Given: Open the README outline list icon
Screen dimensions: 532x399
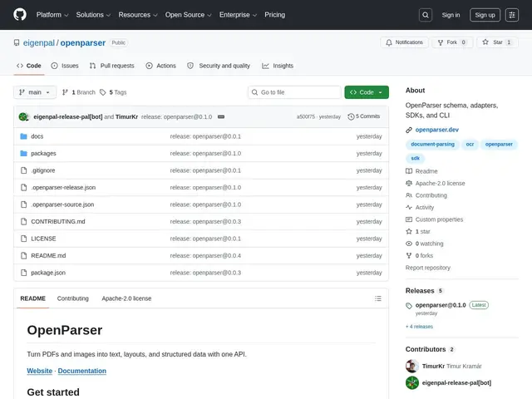Looking at the screenshot, I should (378, 298).
